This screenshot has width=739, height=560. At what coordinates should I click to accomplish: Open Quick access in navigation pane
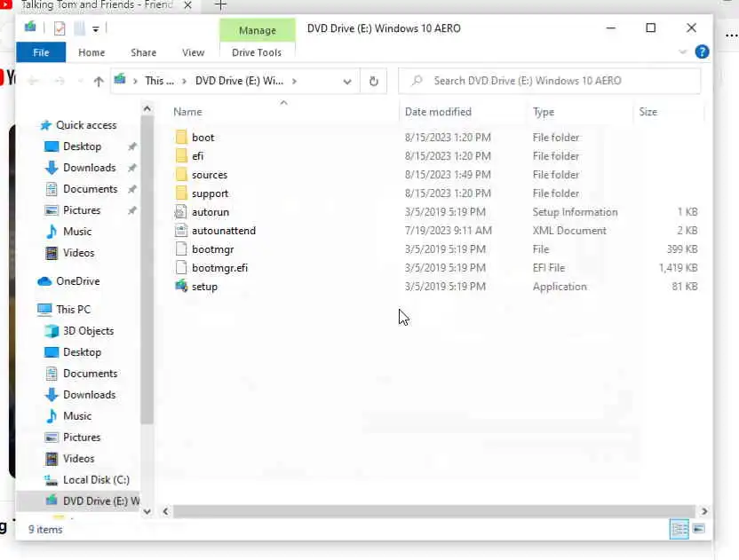pyautogui.click(x=86, y=125)
